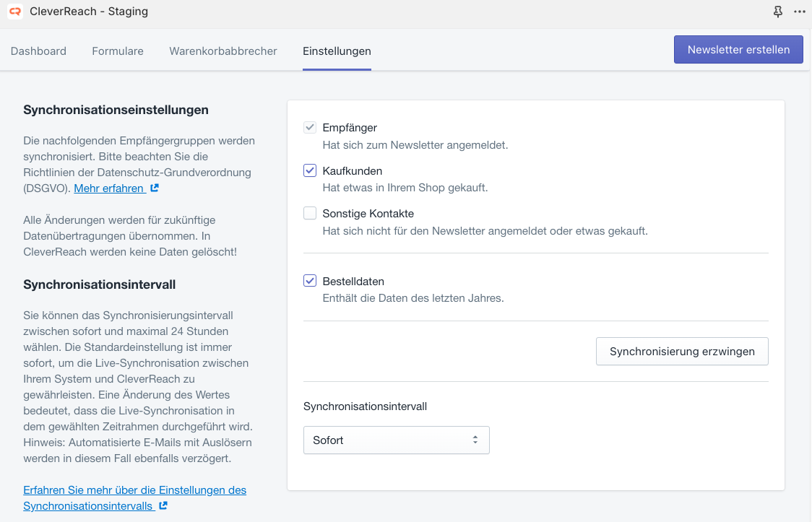Open the Mehr erfahren link
Viewport: 812px width, 522px height.
pos(109,188)
